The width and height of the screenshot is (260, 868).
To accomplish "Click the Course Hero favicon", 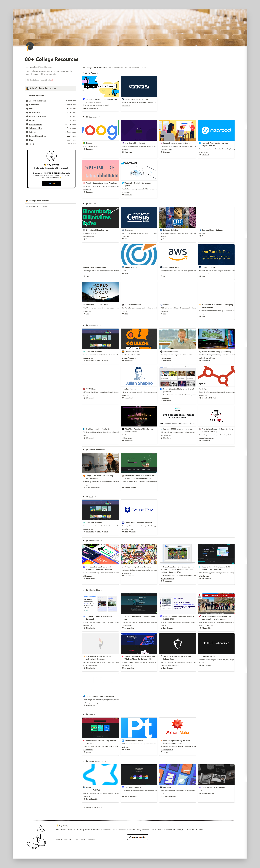I will point(123,523).
